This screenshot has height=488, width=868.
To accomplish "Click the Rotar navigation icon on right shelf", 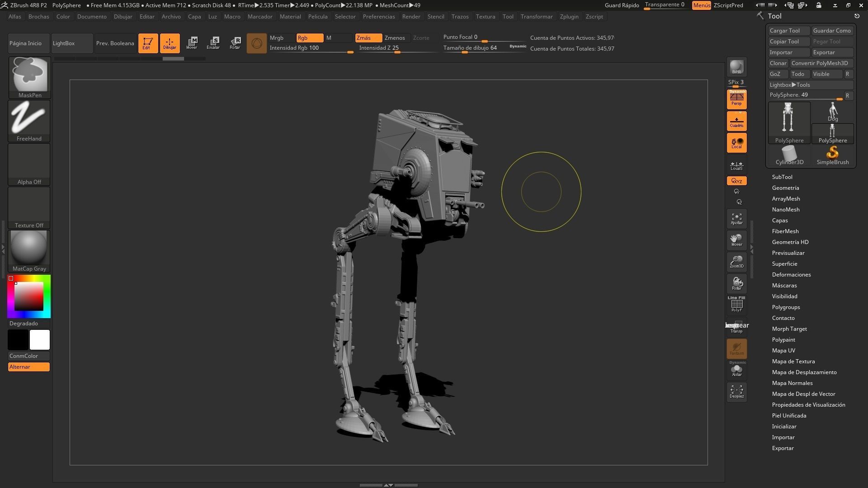I will (x=736, y=284).
